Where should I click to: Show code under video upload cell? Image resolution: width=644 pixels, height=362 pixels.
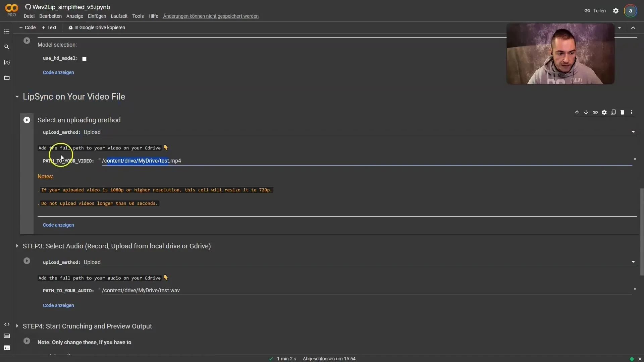[x=58, y=225]
